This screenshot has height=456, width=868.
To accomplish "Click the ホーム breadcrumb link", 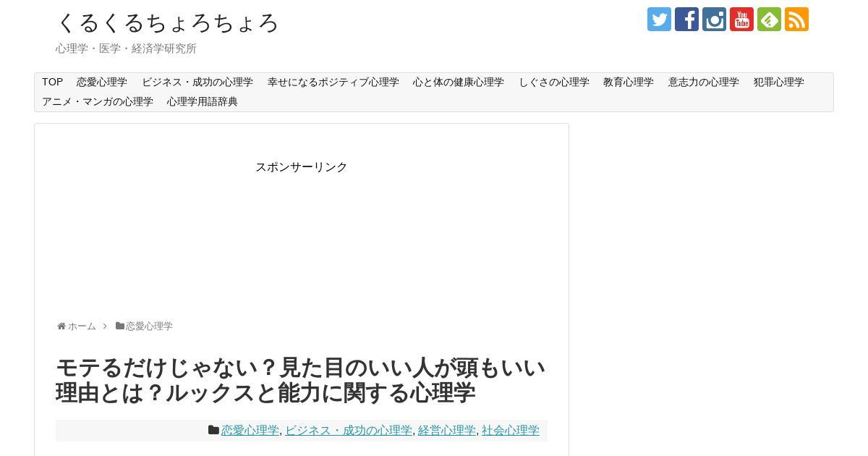I will click(x=82, y=326).
